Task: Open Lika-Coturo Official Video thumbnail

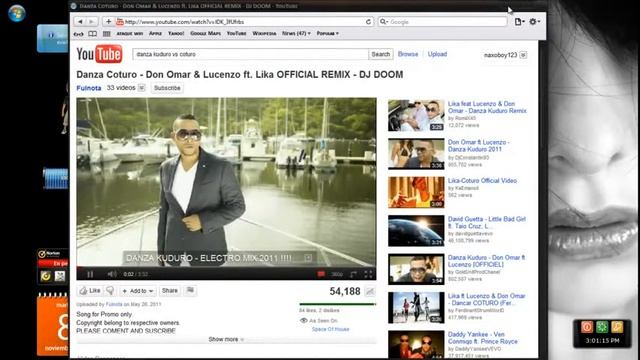Action: [x=416, y=192]
